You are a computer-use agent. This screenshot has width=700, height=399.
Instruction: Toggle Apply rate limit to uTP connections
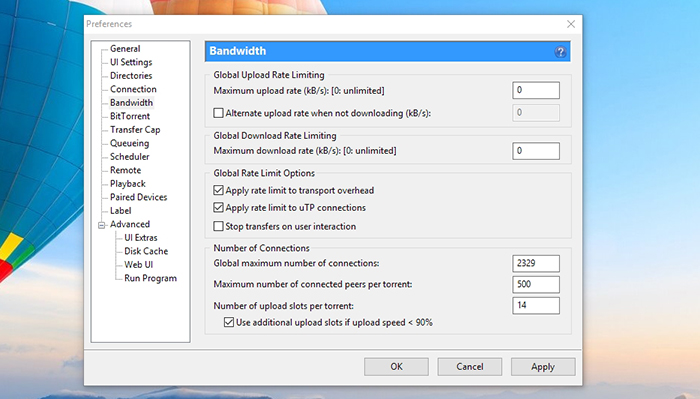pos(218,208)
